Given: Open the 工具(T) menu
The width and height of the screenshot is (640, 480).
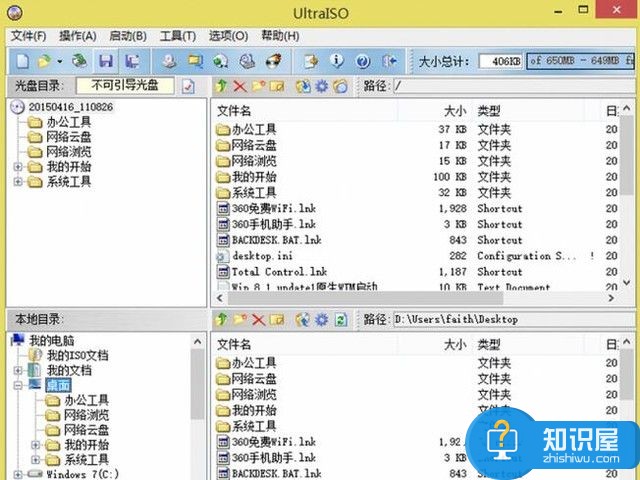Looking at the screenshot, I should pos(178,36).
